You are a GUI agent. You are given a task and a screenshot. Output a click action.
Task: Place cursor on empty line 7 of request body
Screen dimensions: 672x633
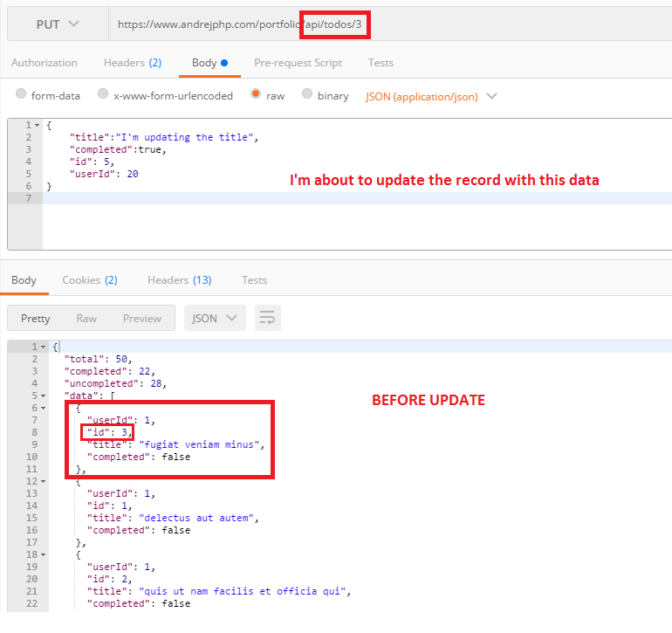(357, 198)
